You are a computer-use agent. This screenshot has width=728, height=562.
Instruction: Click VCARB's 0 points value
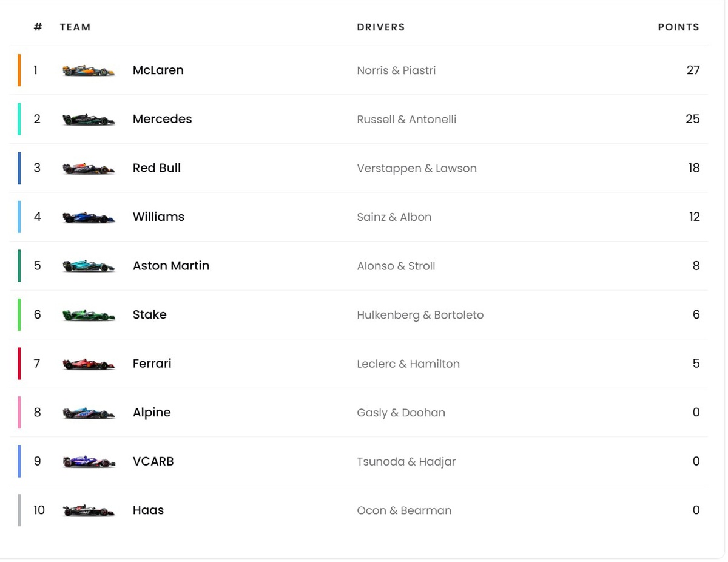click(696, 461)
